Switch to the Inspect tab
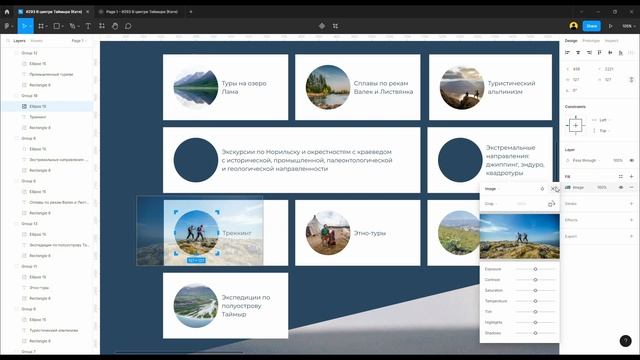Viewport: 640px width, 360px height. [x=611, y=41]
